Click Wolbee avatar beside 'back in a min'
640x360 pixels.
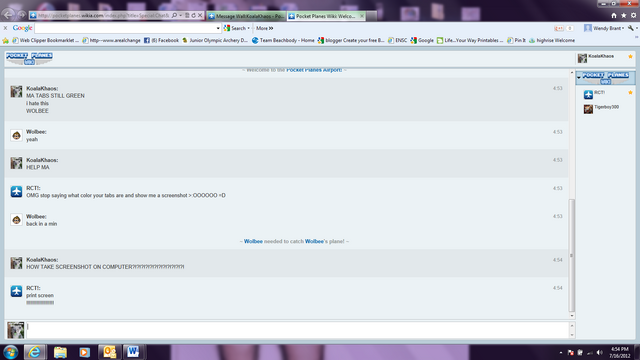tap(16, 220)
